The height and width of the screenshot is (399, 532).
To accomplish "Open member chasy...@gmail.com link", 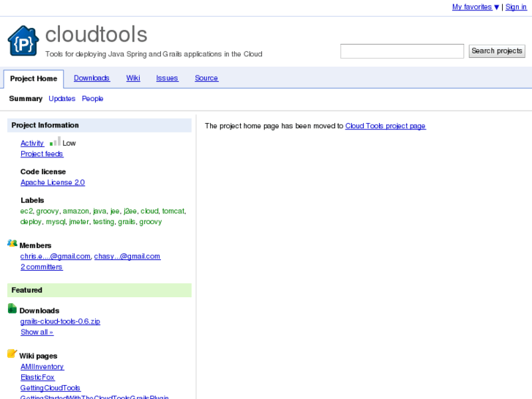I will 127,256.
